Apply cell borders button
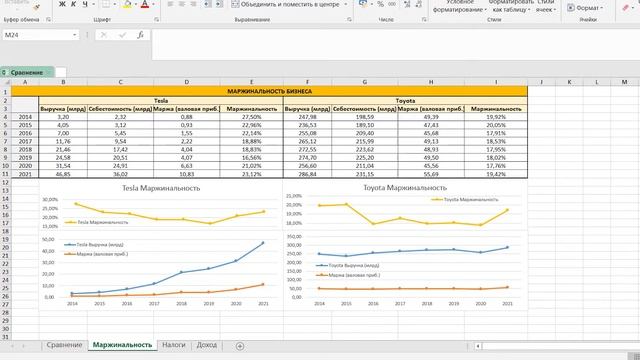The width and height of the screenshot is (640, 360). click(106, 4)
